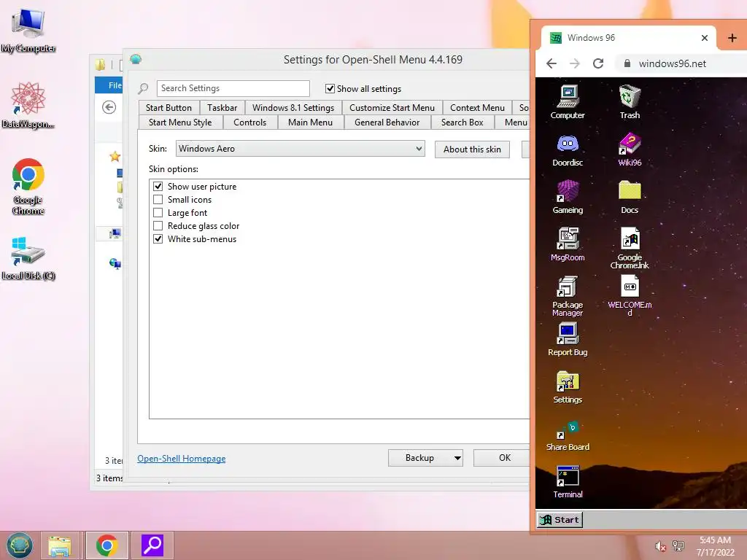This screenshot has width=747, height=560.
Task: Launch Google Chrome from the desktop
Action: 28,186
